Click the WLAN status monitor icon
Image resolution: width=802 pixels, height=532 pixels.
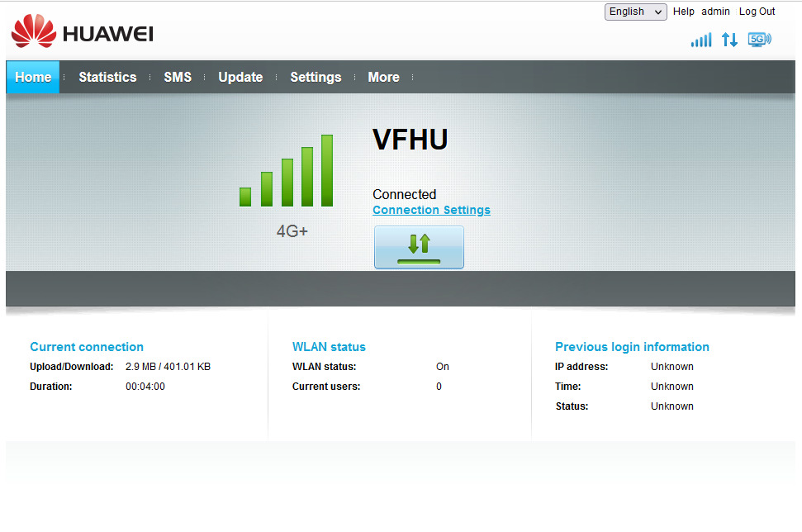point(760,40)
